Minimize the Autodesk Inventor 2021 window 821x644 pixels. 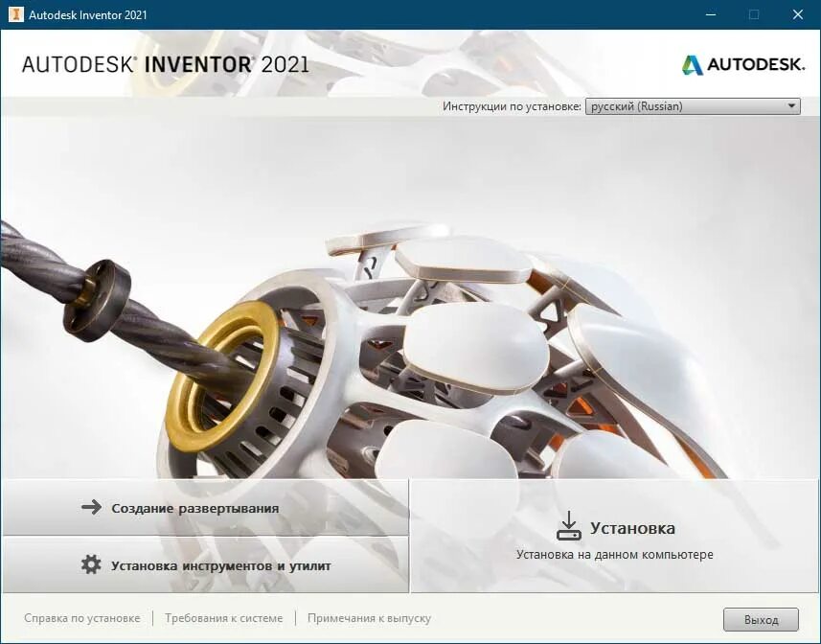pyautogui.click(x=711, y=14)
